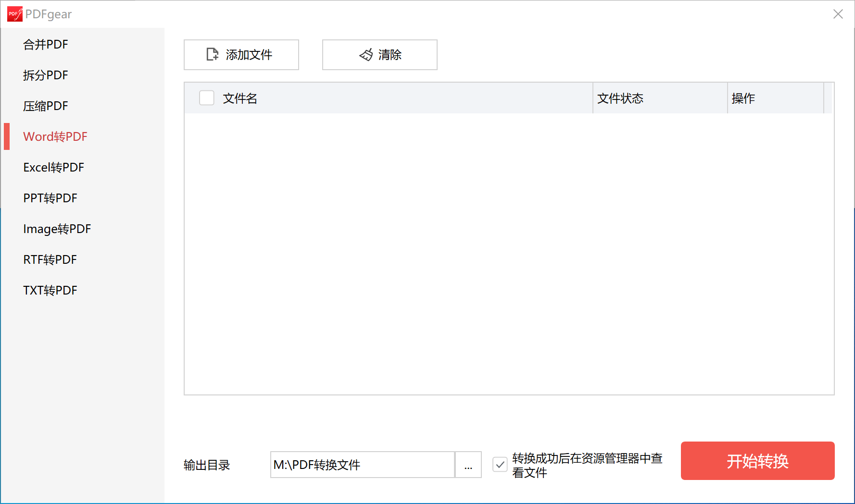Image resolution: width=855 pixels, height=504 pixels.
Task: Sort files using the 文件名 column header
Action: [239, 98]
